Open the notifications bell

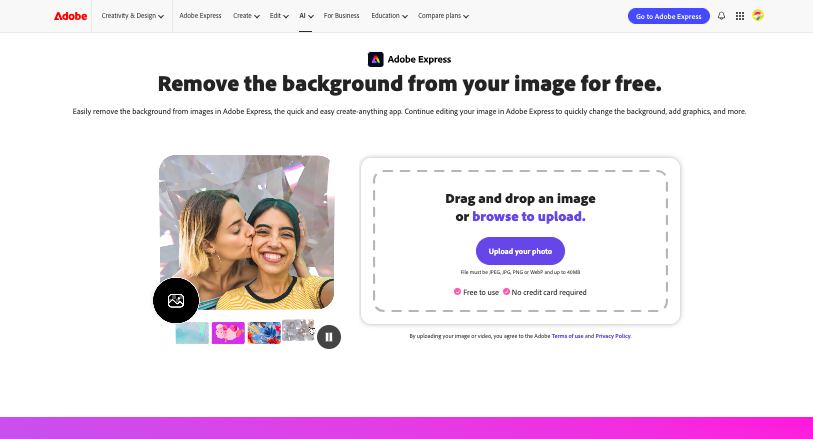[721, 16]
